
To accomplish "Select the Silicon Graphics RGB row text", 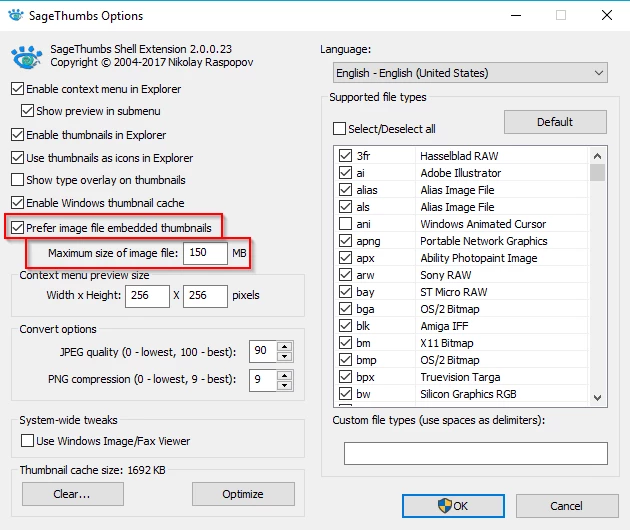I will (468, 394).
